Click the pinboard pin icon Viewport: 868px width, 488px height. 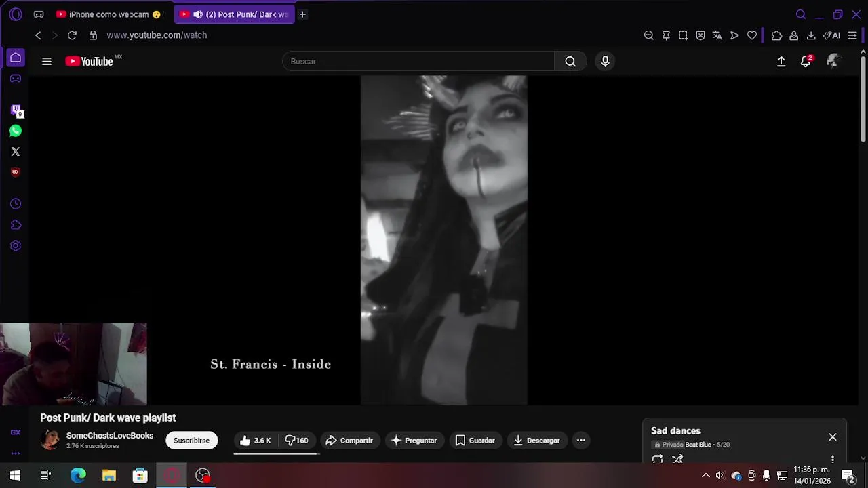[x=666, y=35]
